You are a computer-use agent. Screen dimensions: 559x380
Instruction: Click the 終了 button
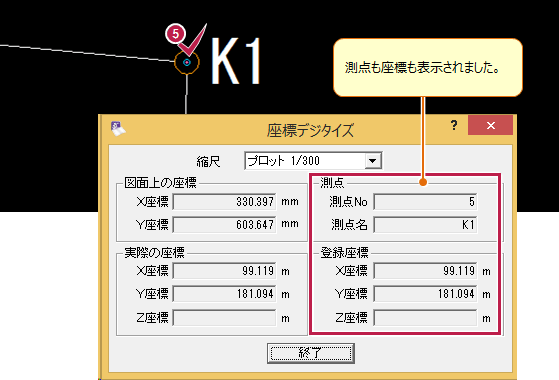311,353
